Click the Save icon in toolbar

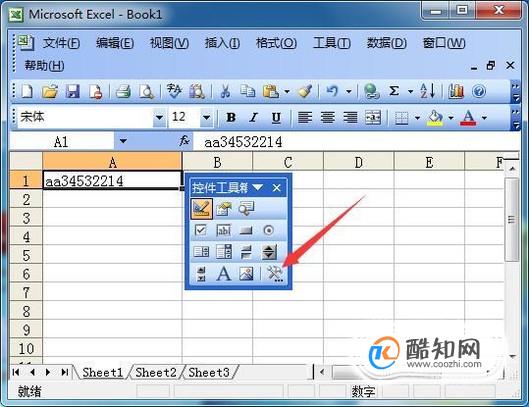[72, 91]
